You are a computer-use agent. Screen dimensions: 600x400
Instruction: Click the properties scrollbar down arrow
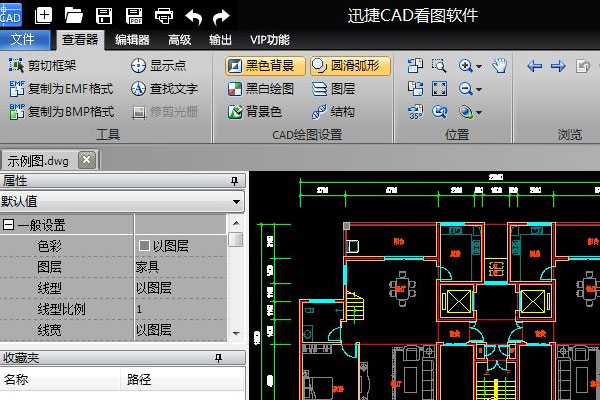[x=236, y=334]
